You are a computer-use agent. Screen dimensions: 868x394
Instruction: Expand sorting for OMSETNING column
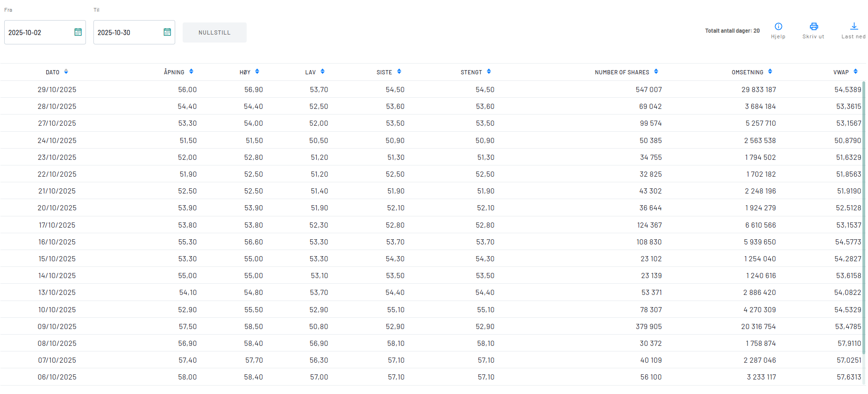point(770,72)
